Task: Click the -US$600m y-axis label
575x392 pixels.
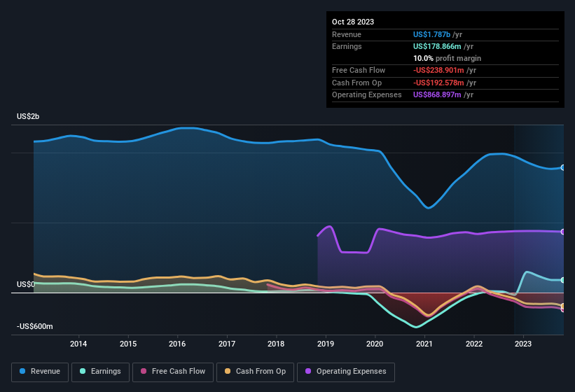Action: point(35,326)
